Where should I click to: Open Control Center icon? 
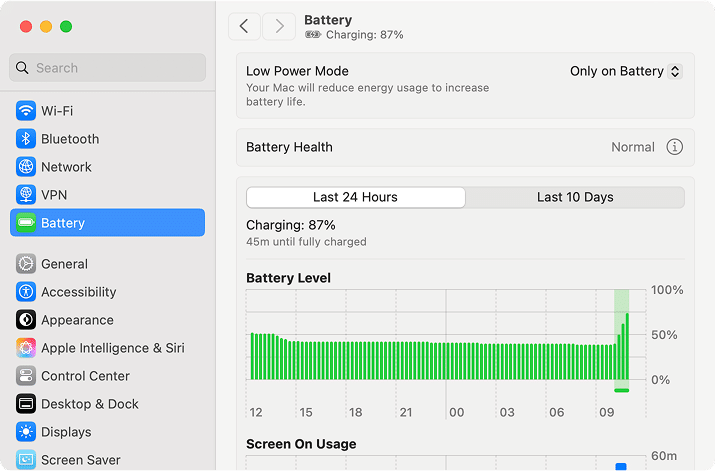pos(26,376)
